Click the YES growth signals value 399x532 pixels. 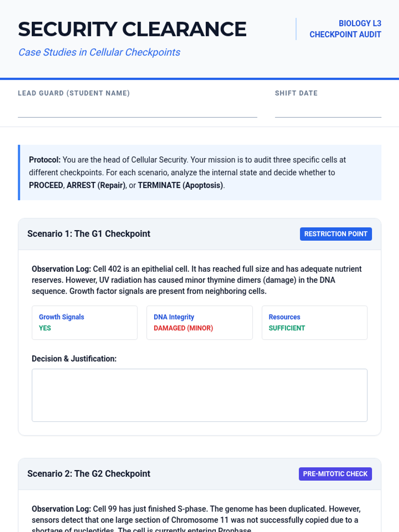(45, 328)
